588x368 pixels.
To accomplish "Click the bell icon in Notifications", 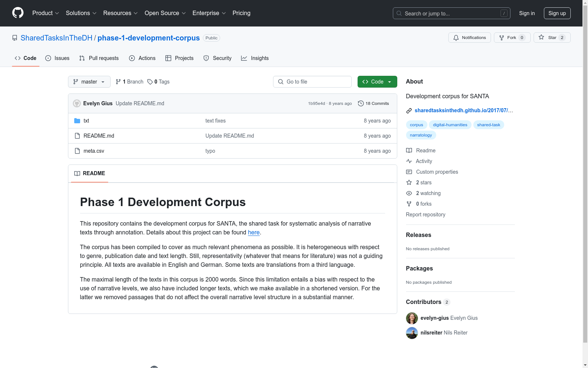I will tap(456, 38).
